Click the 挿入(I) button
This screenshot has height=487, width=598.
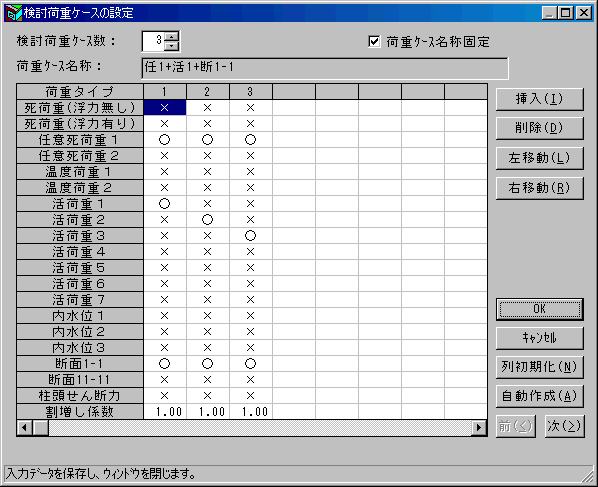click(x=539, y=99)
